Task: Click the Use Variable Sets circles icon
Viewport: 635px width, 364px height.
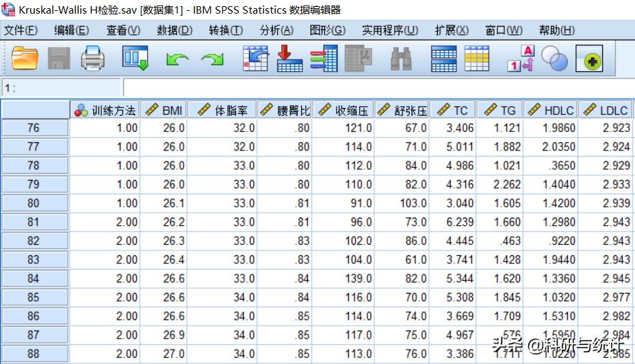Action: pos(555,60)
